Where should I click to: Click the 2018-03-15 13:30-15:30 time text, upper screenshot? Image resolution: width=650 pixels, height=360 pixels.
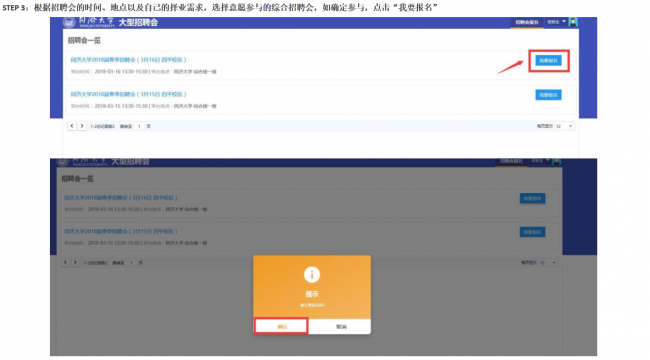tap(121, 106)
